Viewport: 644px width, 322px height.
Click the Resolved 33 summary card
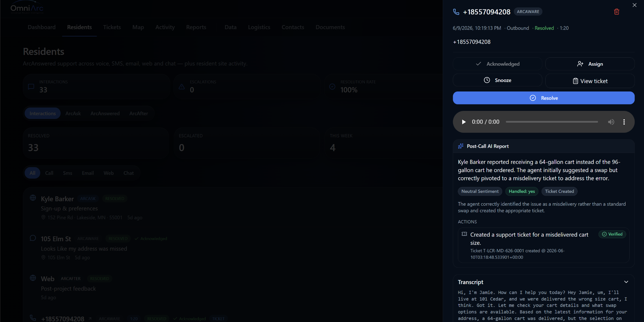[96, 143]
